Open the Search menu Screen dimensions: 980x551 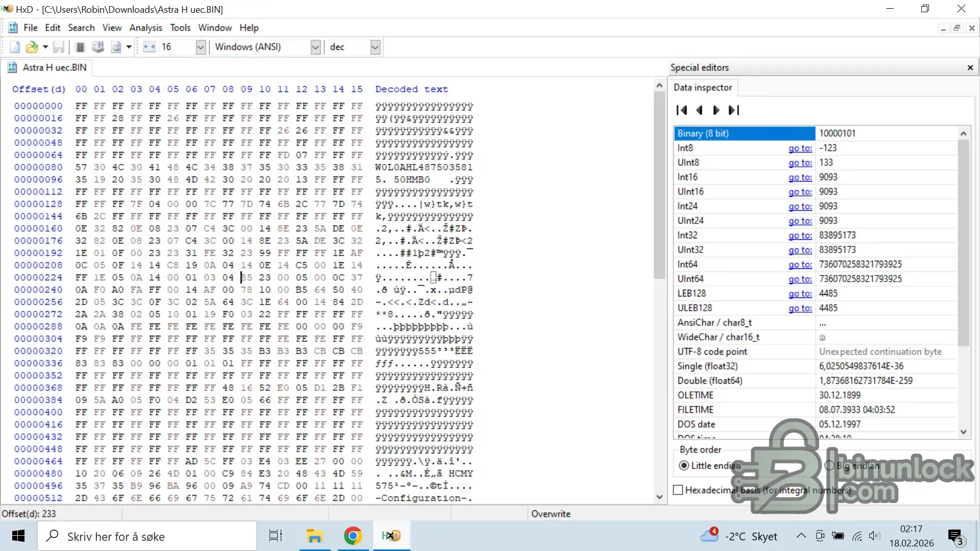pyautogui.click(x=81, y=28)
